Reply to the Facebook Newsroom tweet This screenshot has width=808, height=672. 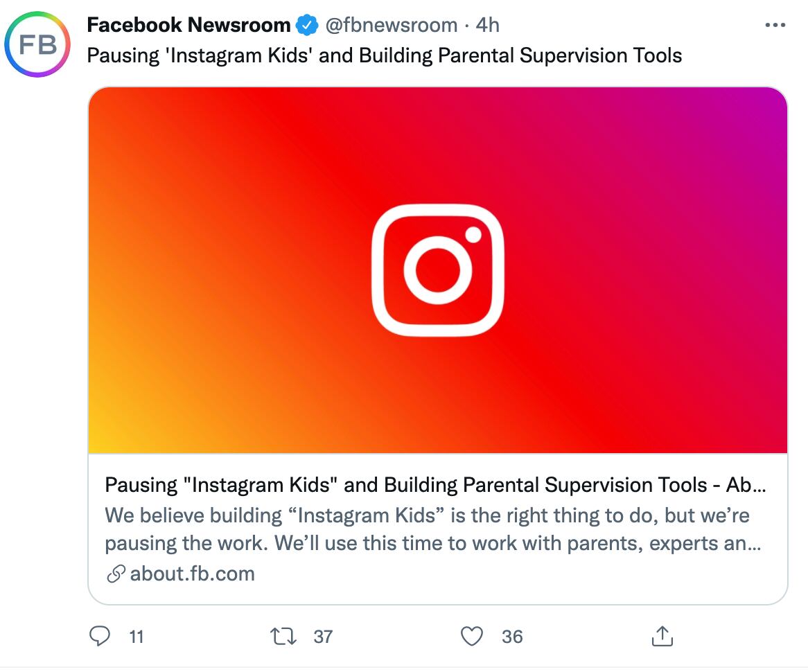(100, 635)
